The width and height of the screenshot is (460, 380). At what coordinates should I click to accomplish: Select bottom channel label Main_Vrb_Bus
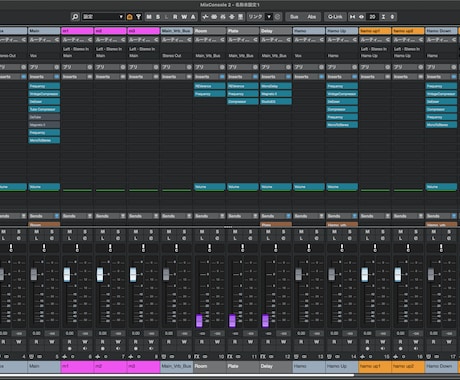177,366
